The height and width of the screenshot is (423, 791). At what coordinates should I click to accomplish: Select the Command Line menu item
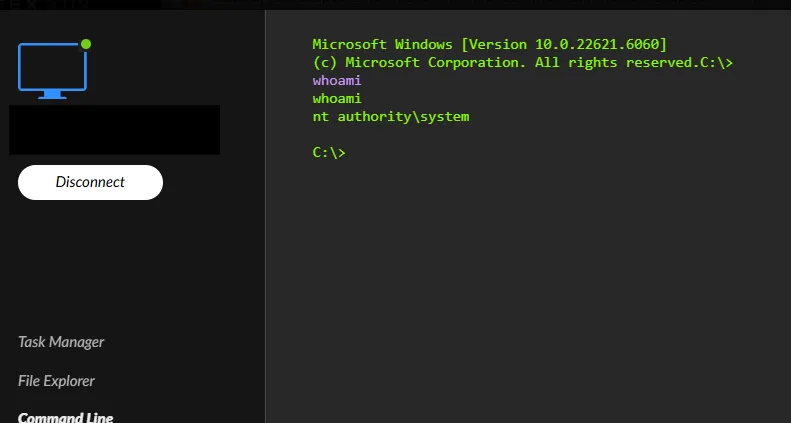point(65,417)
